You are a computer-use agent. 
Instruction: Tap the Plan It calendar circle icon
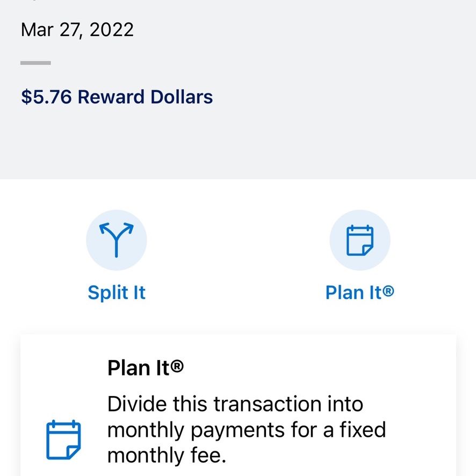click(360, 240)
